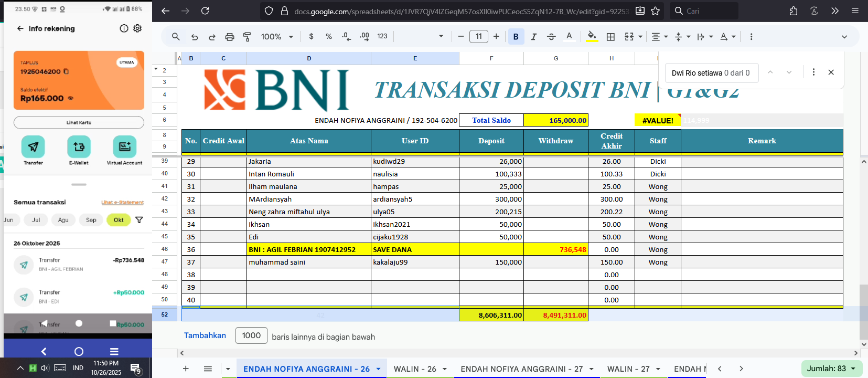Open browser hamburger menu
Image resolution: width=868 pixels, height=378 pixels.
tap(855, 11)
